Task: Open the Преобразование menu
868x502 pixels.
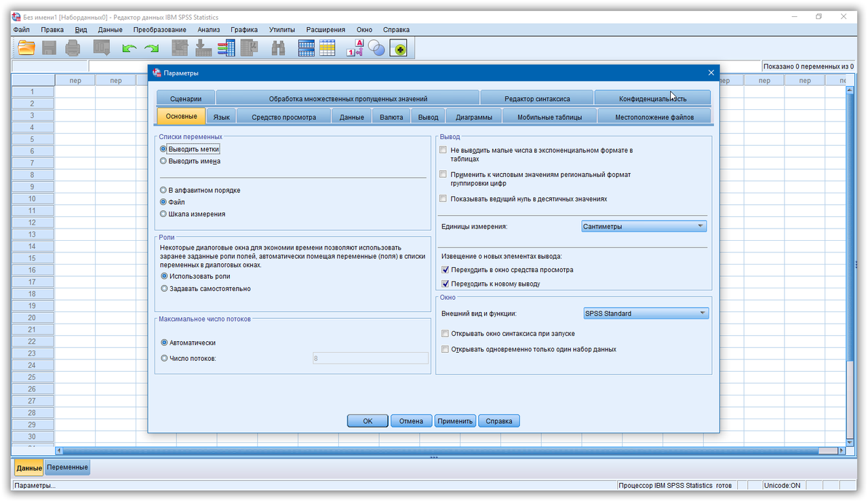Action: 159,30
